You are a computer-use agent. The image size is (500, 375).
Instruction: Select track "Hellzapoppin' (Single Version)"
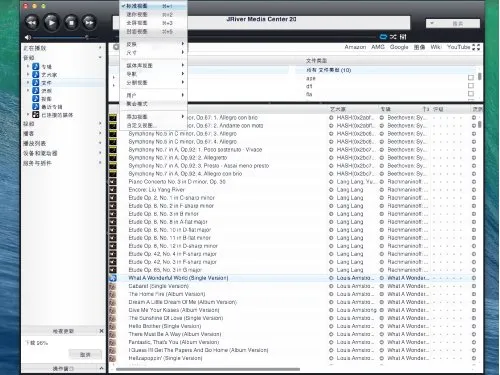coord(165,358)
